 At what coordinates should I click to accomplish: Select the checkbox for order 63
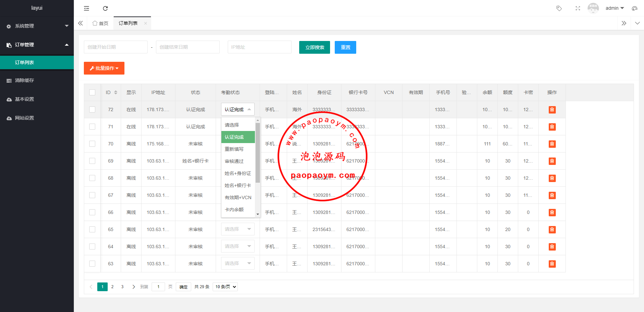[x=92, y=264]
